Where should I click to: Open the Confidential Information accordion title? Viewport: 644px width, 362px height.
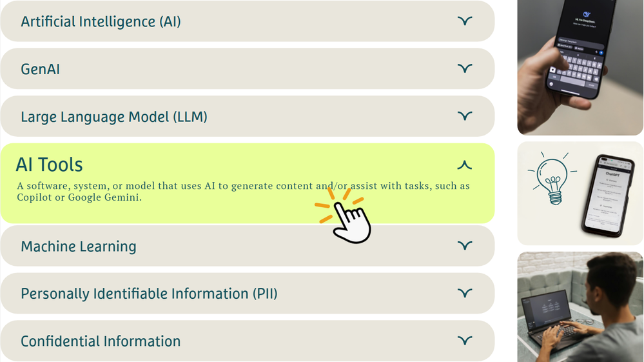coord(101,341)
